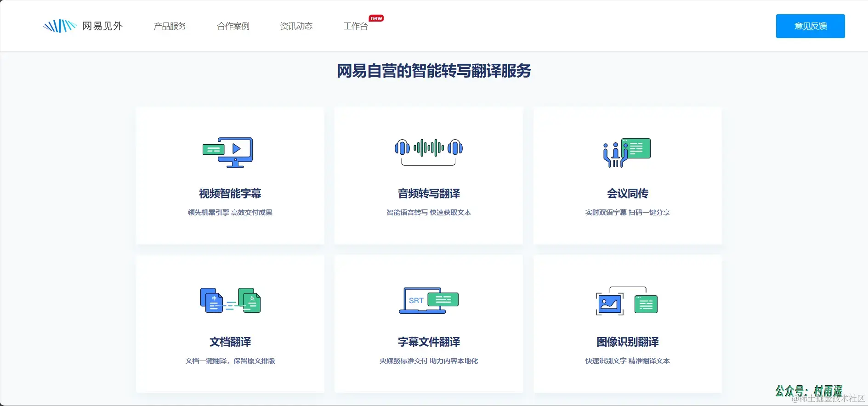Image resolution: width=868 pixels, height=406 pixels.
Task: Click the 音频转写翻译 headphone waveform icon
Action: point(429,152)
